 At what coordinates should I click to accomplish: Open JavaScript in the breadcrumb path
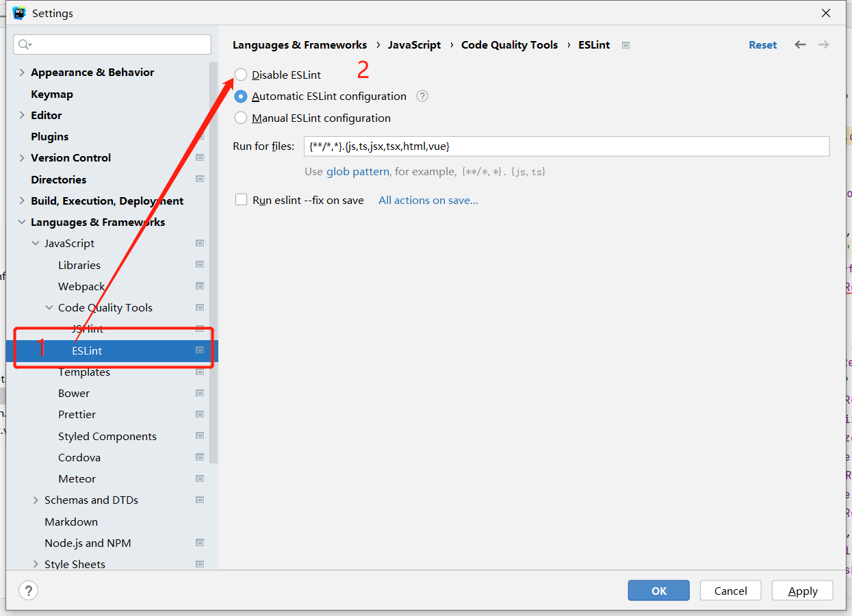414,44
